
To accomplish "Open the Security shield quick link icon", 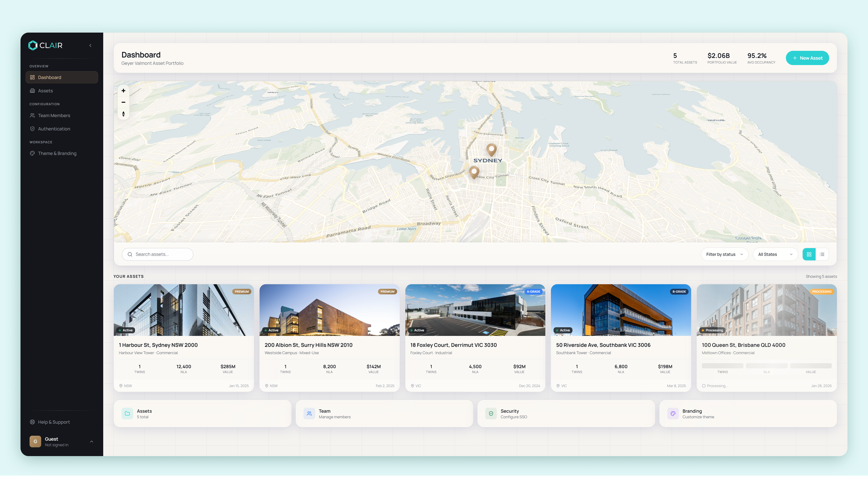I will 491,413.
